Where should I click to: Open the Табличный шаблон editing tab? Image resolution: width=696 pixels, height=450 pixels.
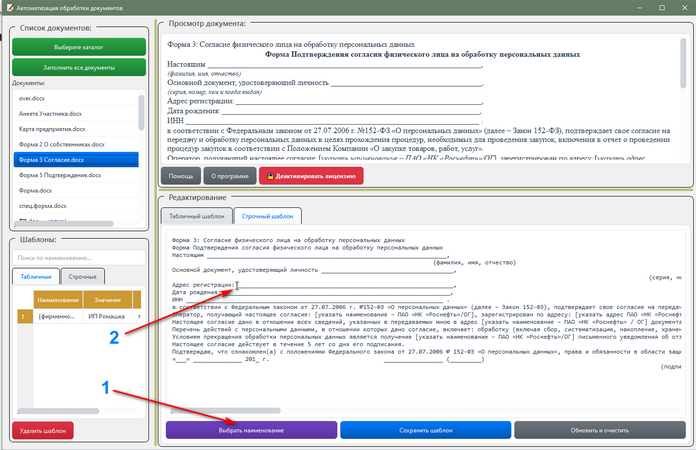197,216
